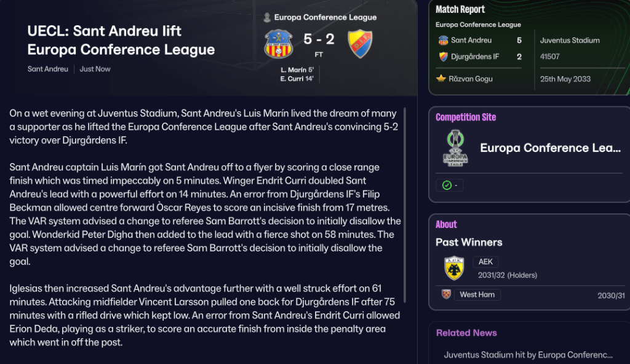Click small Sant Andreu badge in Match Report
The height and width of the screenshot is (364, 630).
[x=443, y=40]
